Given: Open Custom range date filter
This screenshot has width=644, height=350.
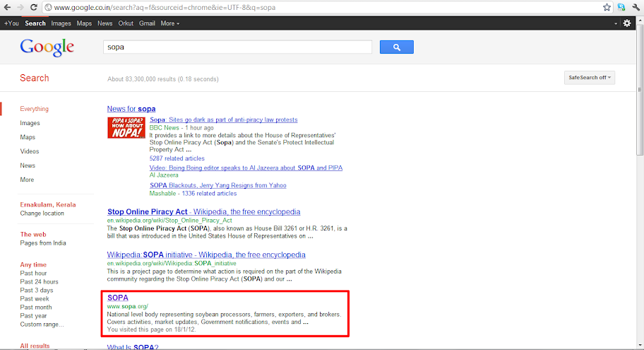Looking at the screenshot, I should (42, 325).
